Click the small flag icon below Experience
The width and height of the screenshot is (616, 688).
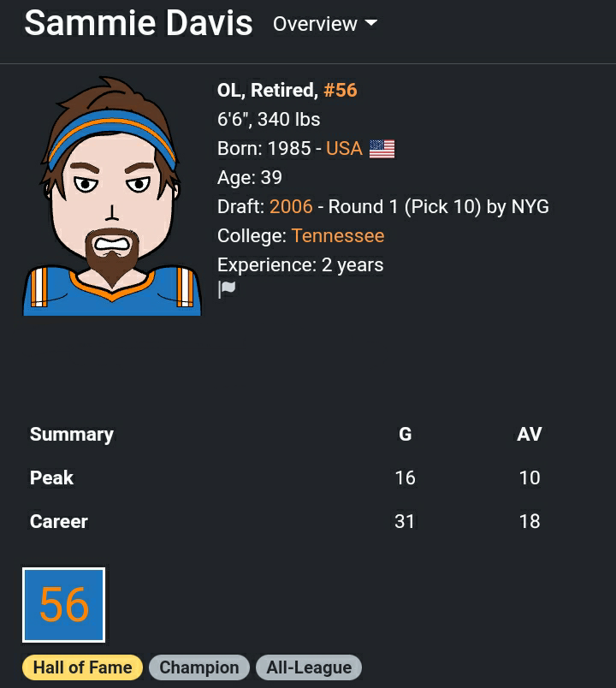[x=227, y=289]
